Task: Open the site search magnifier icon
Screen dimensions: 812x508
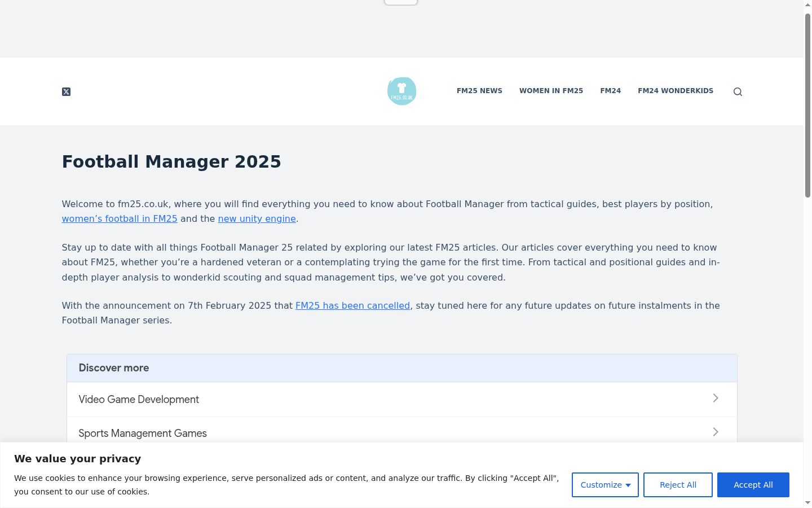Action: tap(738, 91)
